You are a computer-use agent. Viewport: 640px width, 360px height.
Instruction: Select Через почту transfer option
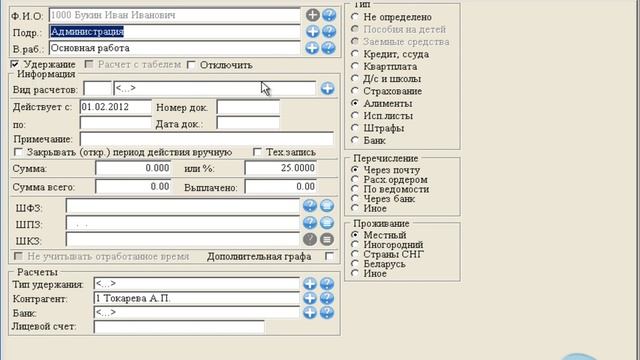(355, 169)
